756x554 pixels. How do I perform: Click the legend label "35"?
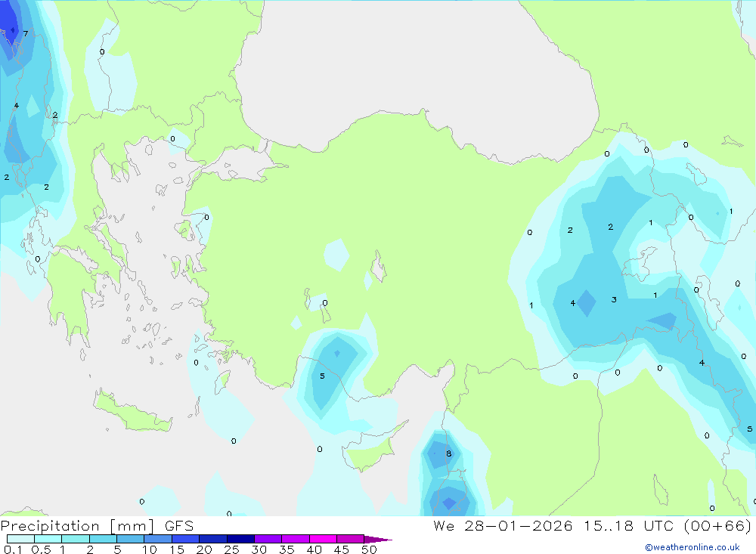(287, 549)
